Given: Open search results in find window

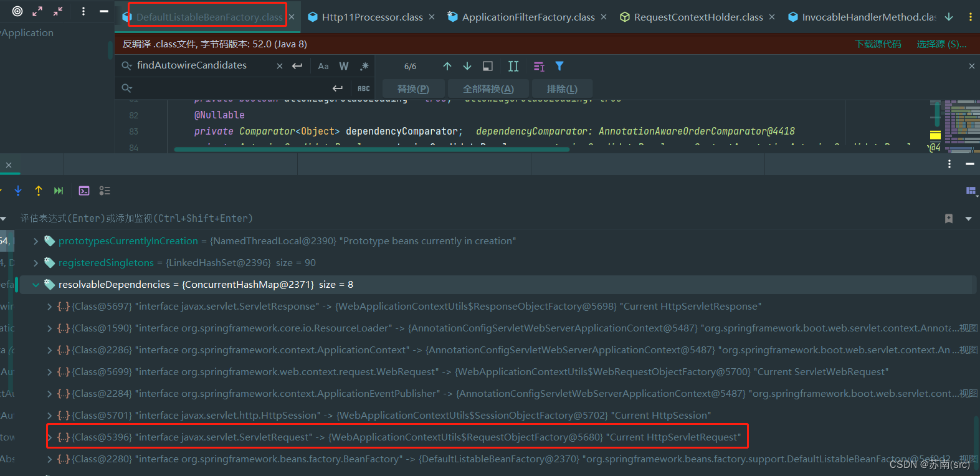Looking at the screenshot, I should coord(488,66).
